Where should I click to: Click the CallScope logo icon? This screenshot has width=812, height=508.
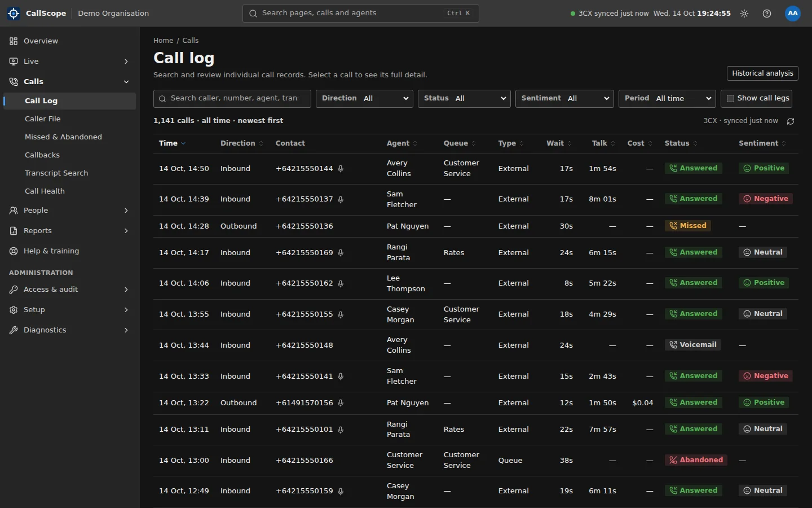[x=14, y=14]
